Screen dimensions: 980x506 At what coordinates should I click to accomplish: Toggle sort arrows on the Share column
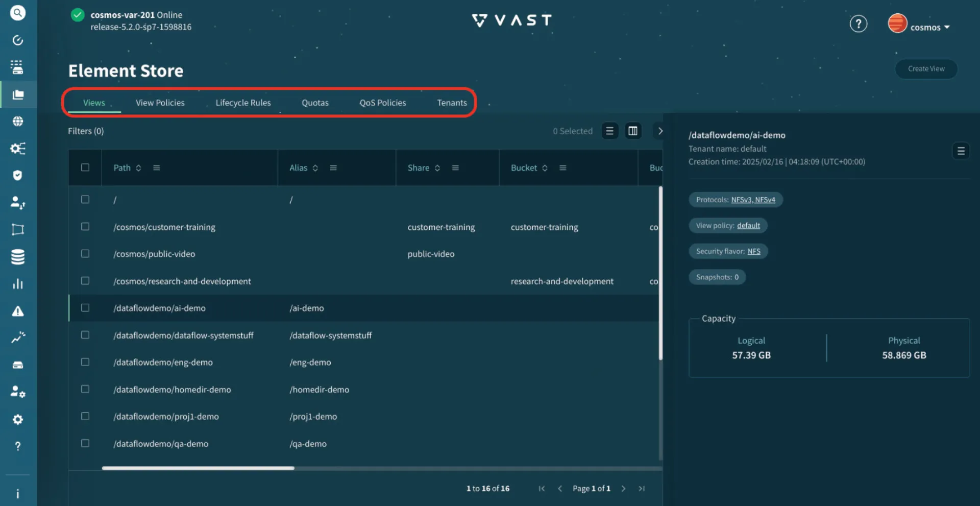point(437,168)
